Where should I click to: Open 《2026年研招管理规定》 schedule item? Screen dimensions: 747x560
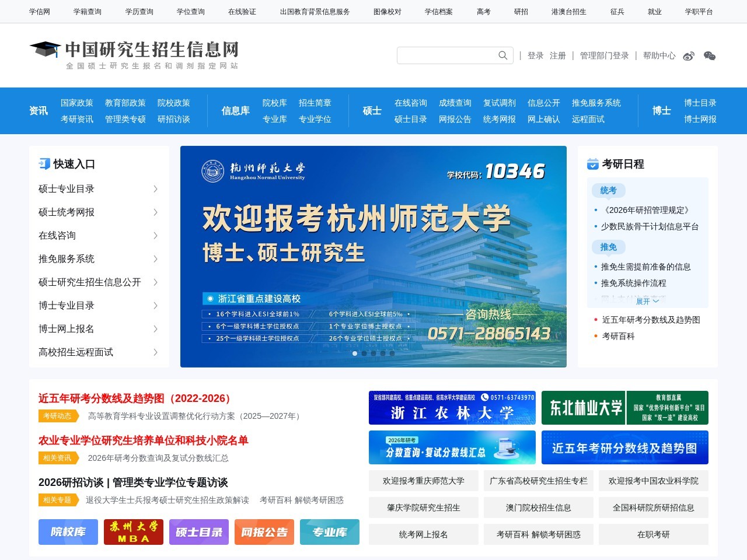pos(647,210)
